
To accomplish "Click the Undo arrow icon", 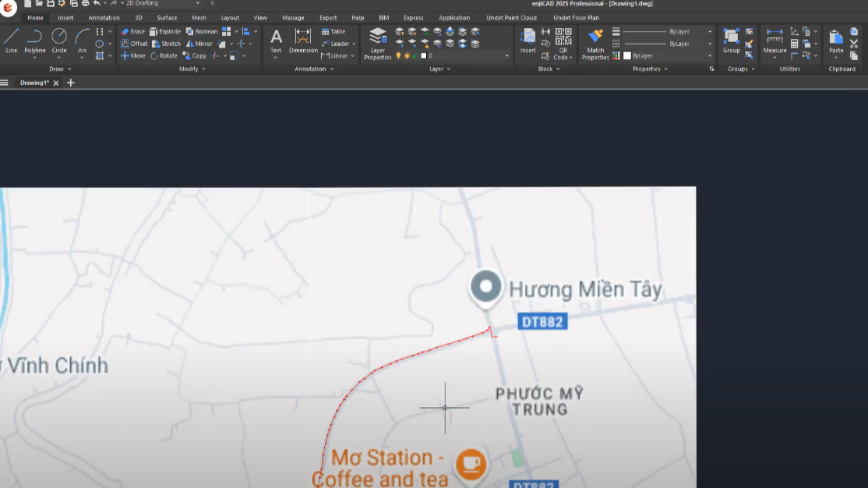I will click(x=97, y=3).
